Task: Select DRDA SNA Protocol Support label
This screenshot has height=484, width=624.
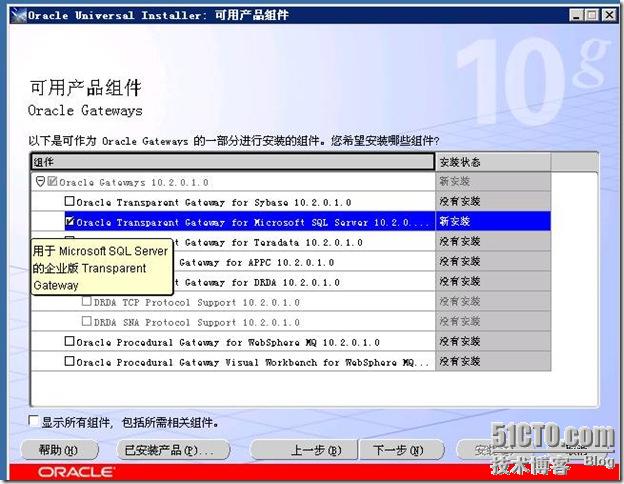Action: click(x=197, y=322)
